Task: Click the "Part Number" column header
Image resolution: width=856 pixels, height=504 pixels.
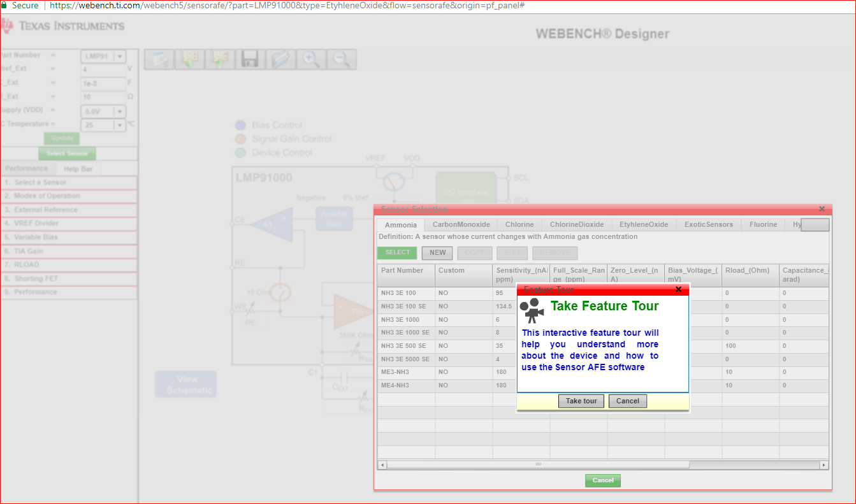Action: pos(406,275)
